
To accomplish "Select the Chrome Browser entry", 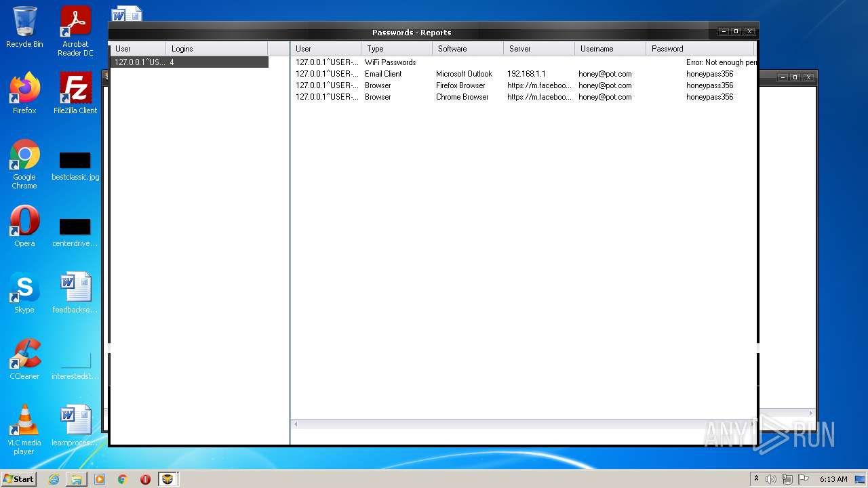I will 525,97.
